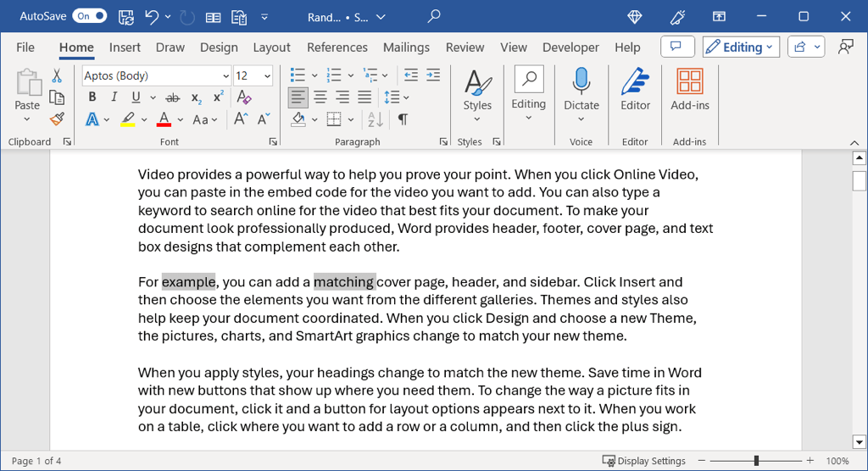Click the zoom slider handle
868x471 pixels.
(756, 461)
